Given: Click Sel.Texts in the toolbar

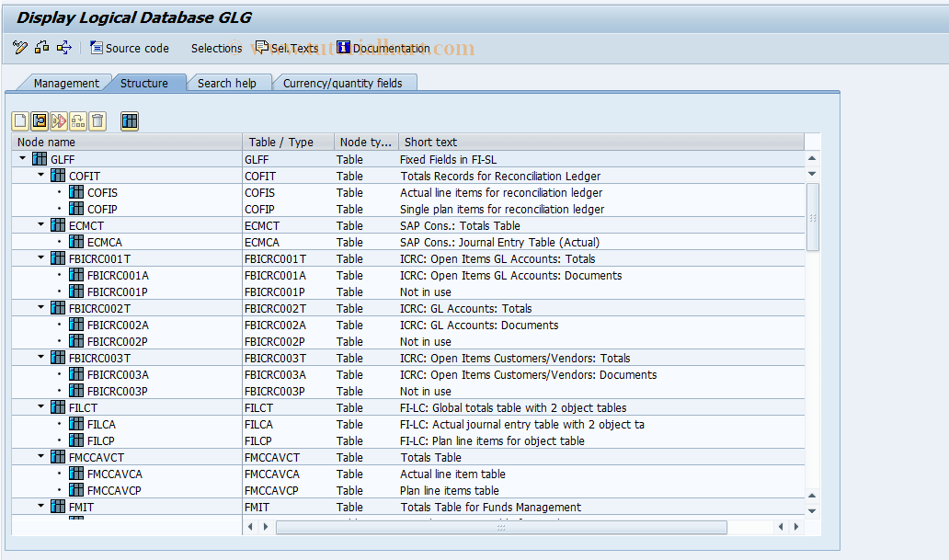Looking at the screenshot, I should click(x=293, y=48).
